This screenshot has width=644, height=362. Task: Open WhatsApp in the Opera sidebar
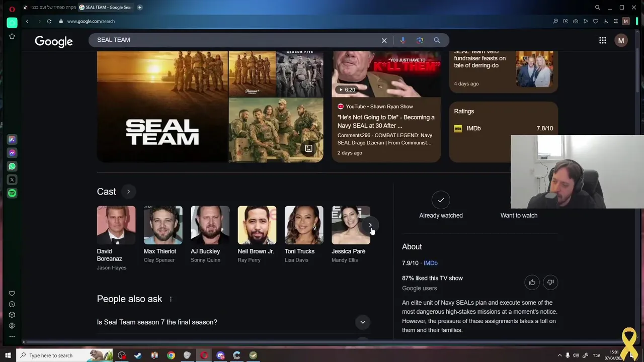coord(12,166)
